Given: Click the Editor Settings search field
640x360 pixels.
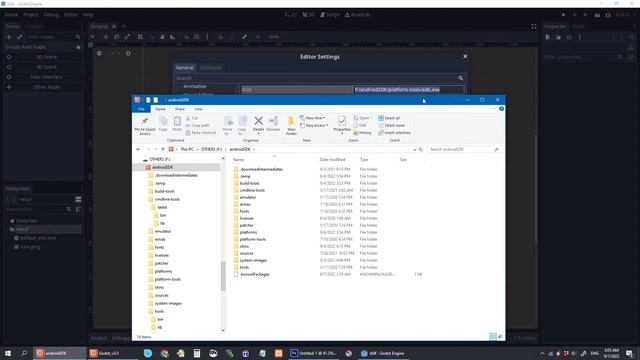Looking at the screenshot, I should click(x=320, y=78).
